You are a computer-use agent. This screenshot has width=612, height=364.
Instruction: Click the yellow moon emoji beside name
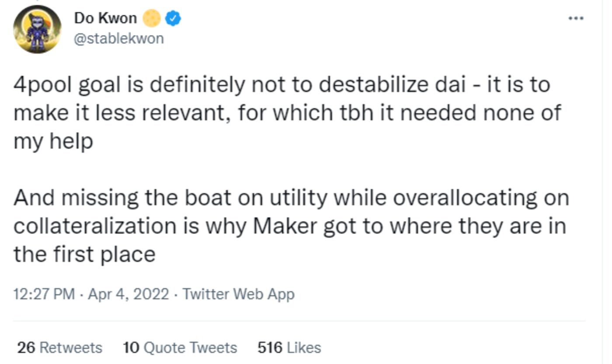click(152, 18)
